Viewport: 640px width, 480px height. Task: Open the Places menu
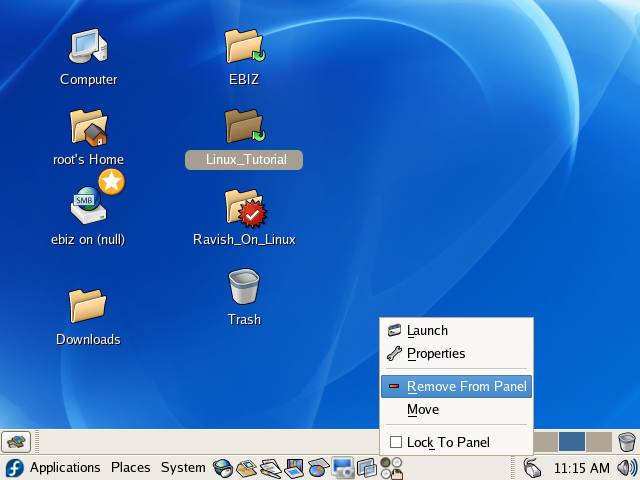pyautogui.click(x=130, y=467)
